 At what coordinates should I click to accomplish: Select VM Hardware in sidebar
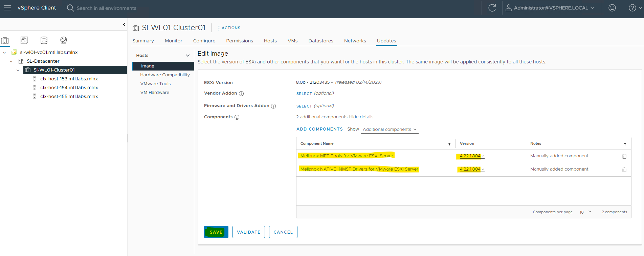pos(155,93)
